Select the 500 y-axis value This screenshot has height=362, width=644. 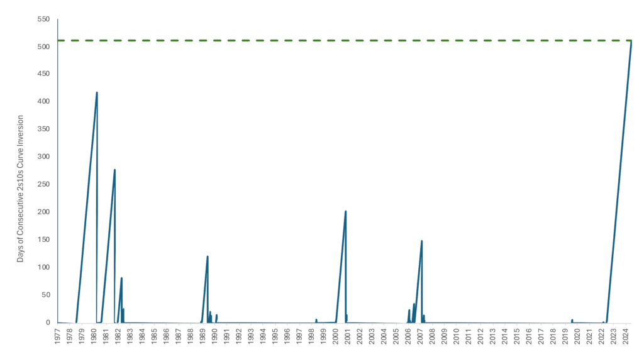click(x=43, y=47)
